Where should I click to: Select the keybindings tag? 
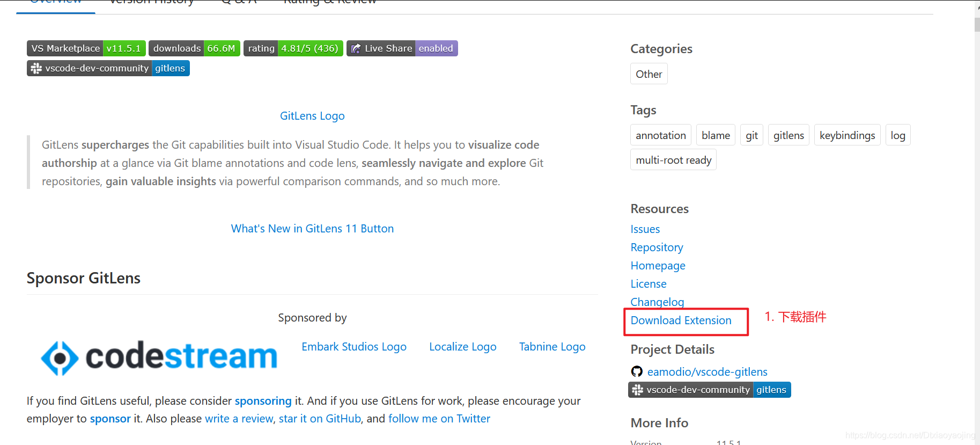coord(847,135)
